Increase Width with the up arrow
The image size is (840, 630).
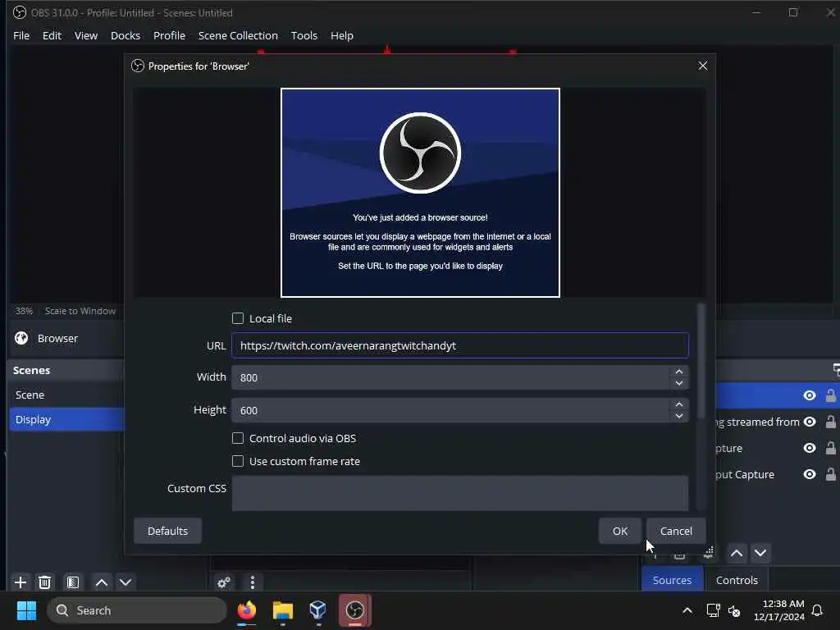[x=678, y=372]
